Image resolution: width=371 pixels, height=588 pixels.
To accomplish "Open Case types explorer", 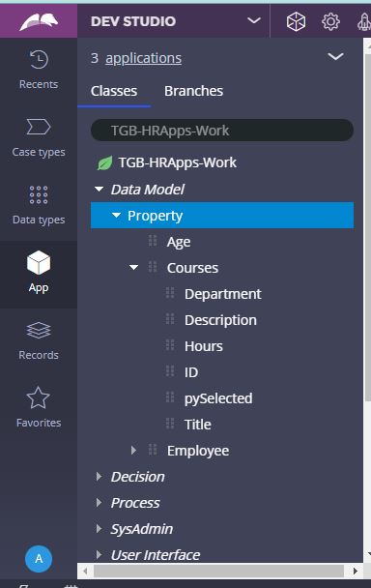I will (39, 137).
